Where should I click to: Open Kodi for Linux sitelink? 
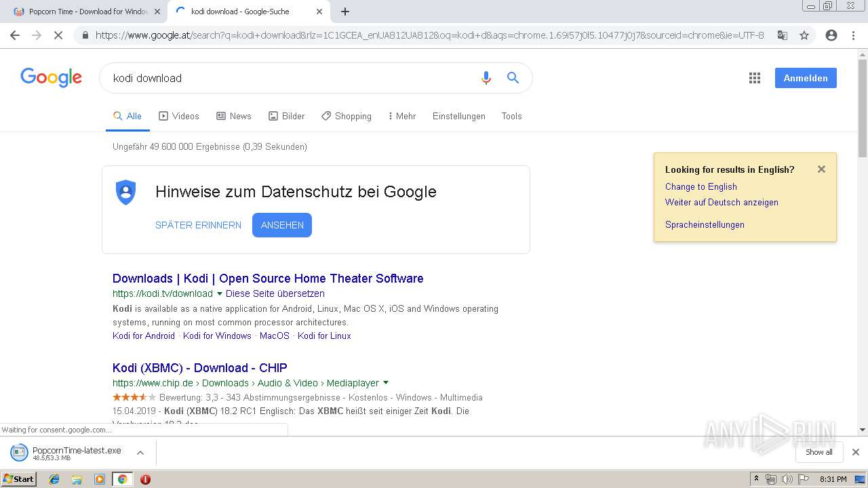click(324, 336)
